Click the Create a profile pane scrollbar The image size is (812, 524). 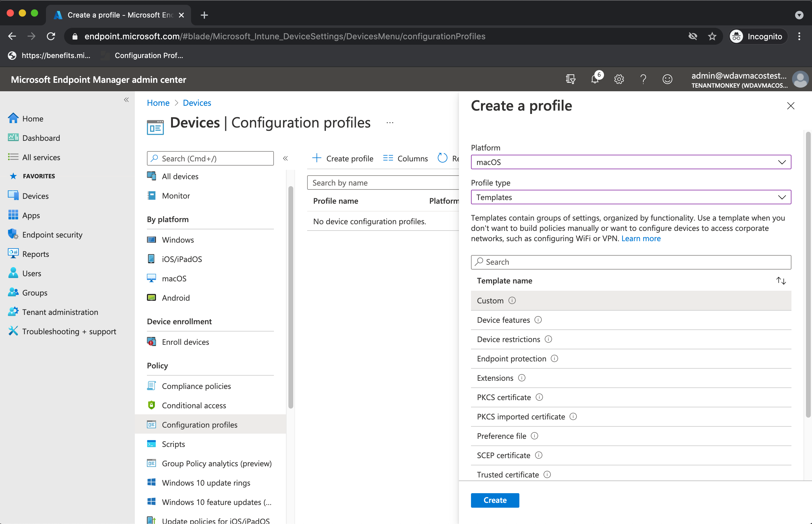click(808, 274)
